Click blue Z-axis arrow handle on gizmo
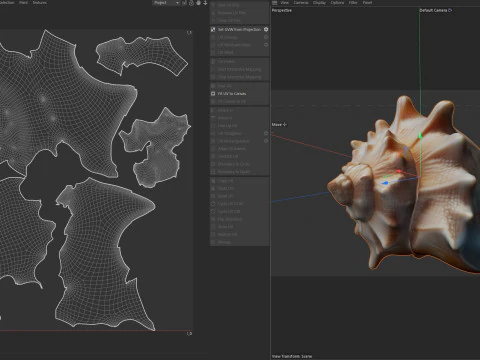 tap(385, 183)
